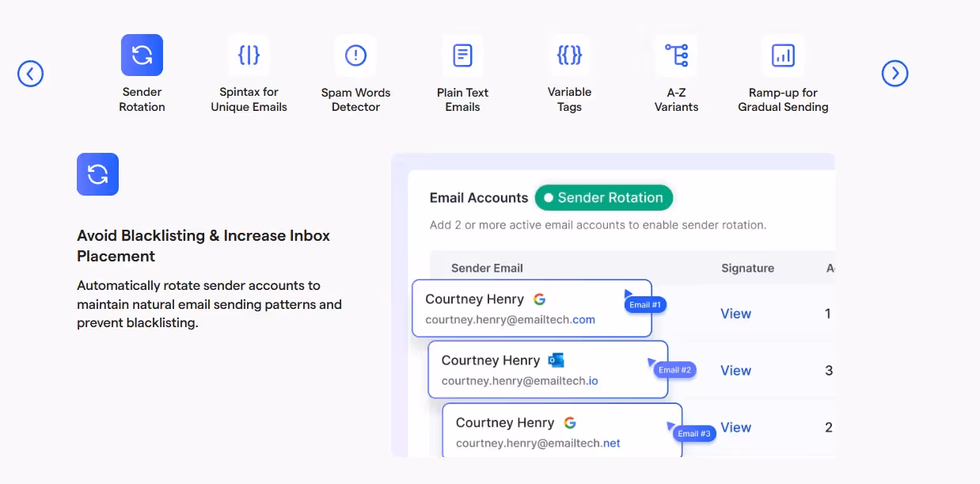
Task: Choose the A-Z Variants icon
Action: click(676, 55)
